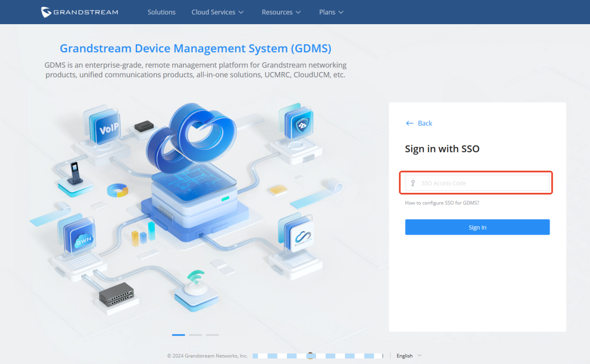Click the bar chart icon
This screenshot has width=590, height=364.
143,234
